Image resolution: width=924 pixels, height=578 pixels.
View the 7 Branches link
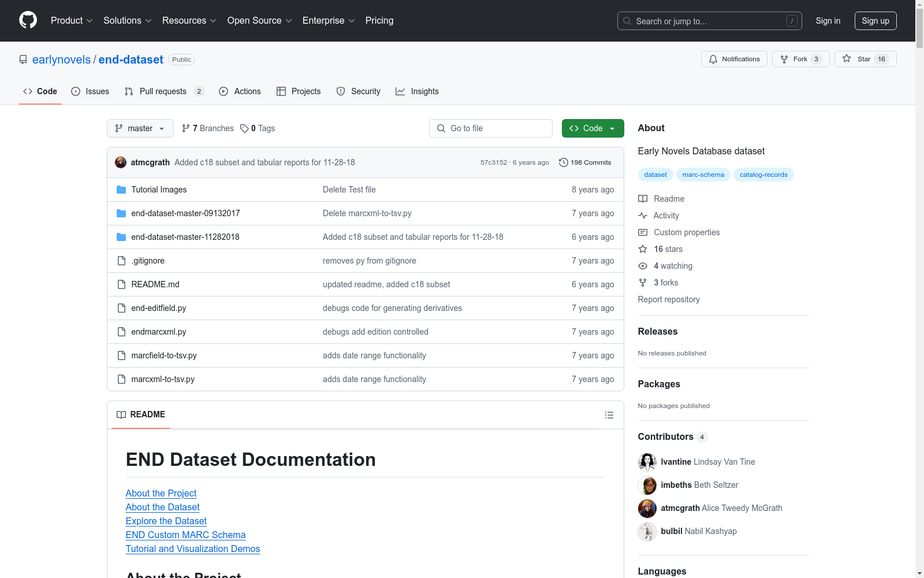[208, 128]
